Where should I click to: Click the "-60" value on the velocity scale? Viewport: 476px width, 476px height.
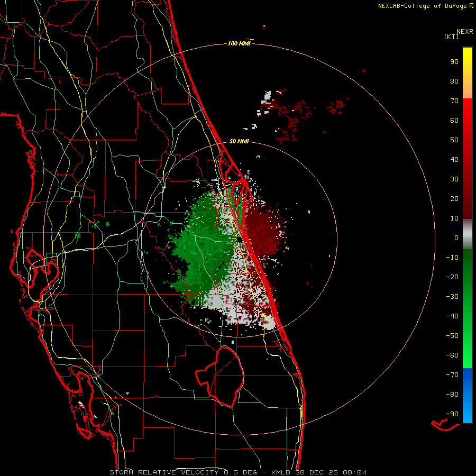452,355
